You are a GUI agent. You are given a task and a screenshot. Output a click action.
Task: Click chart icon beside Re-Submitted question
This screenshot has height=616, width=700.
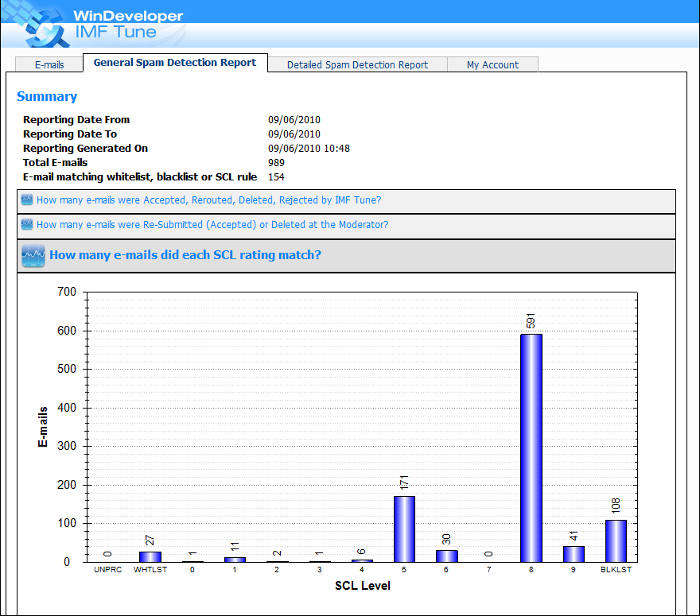coord(27,224)
